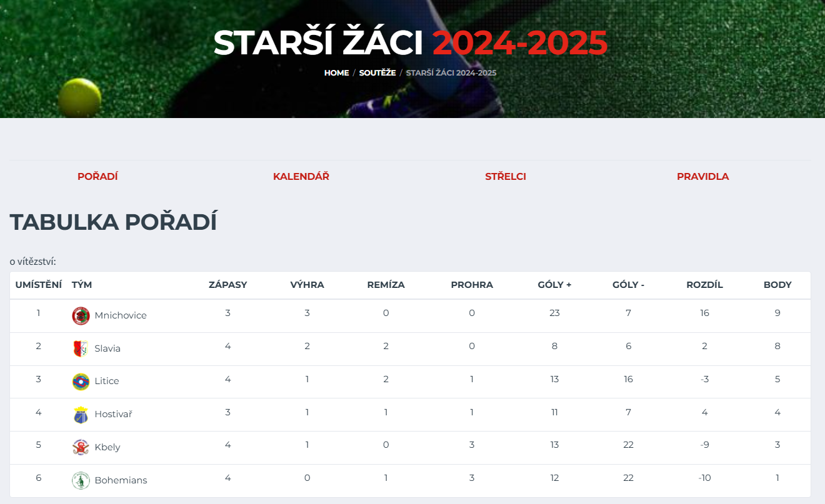Click the Bohemians team logo
Viewport: 825px width, 504px height.
pyautogui.click(x=81, y=480)
